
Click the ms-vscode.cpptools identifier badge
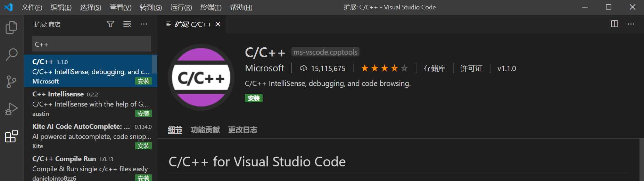(x=325, y=52)
